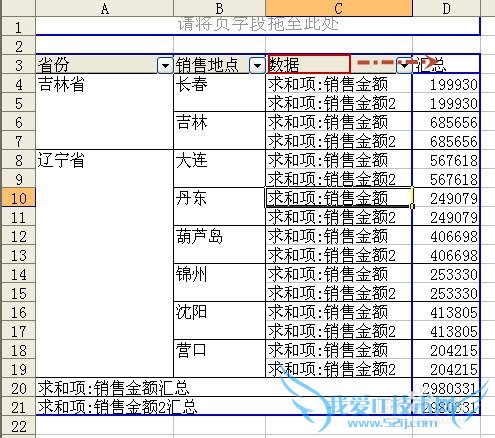Screen dimensions: 495x438
Task: Click 求和项:销售金额 in row 16
Action: point(339,312)
